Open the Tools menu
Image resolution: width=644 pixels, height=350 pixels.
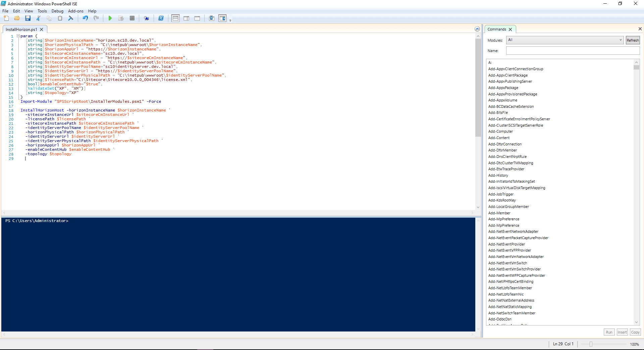point(42,11)
